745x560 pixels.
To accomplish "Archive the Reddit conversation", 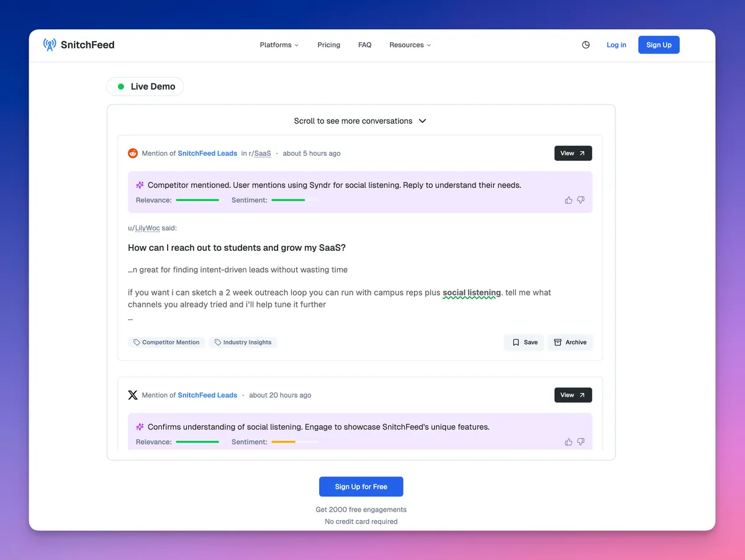I will [570, 342].
